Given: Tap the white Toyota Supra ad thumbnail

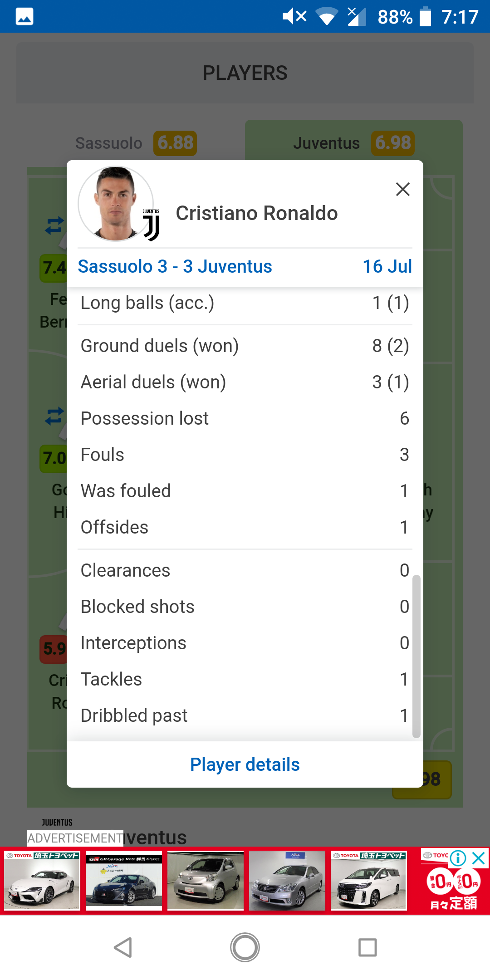Looking at the screenshot, I should pyautogui.click(x=42, y=881).
